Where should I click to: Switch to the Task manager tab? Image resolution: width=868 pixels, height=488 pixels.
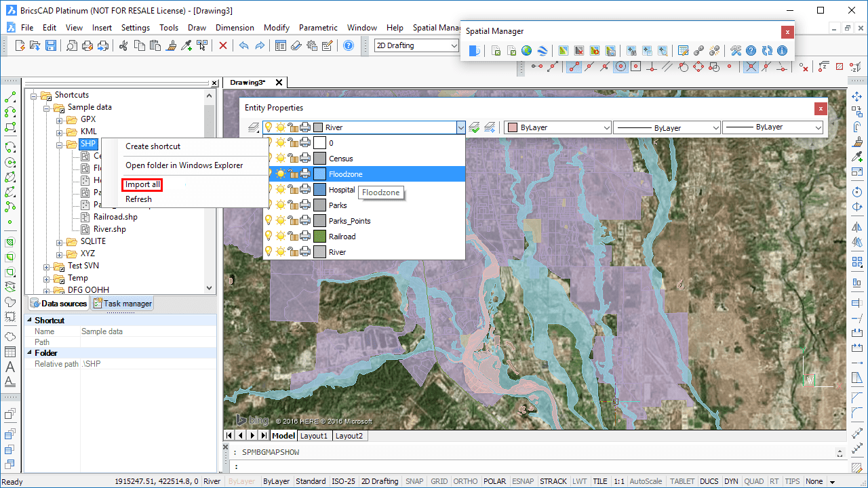(123, 304)
